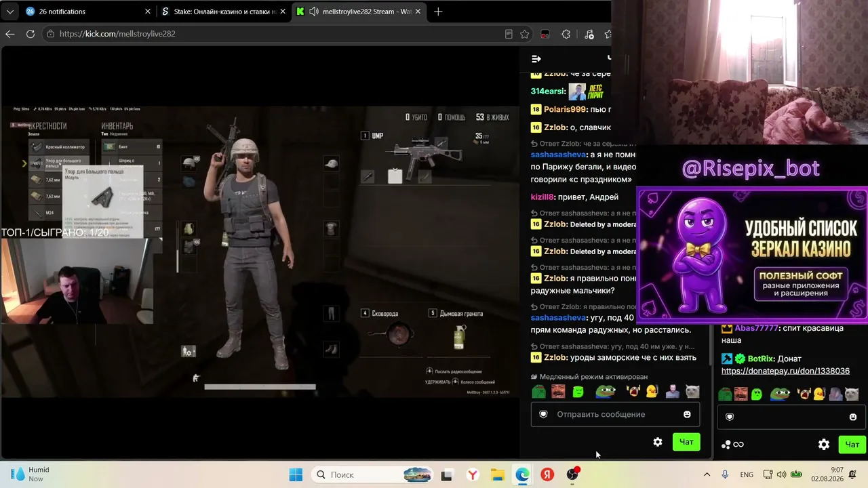Open File Explorer from the taskbar
Viewport: 868px width, 488px height.
pyautogui.click(x=497, y=474)
